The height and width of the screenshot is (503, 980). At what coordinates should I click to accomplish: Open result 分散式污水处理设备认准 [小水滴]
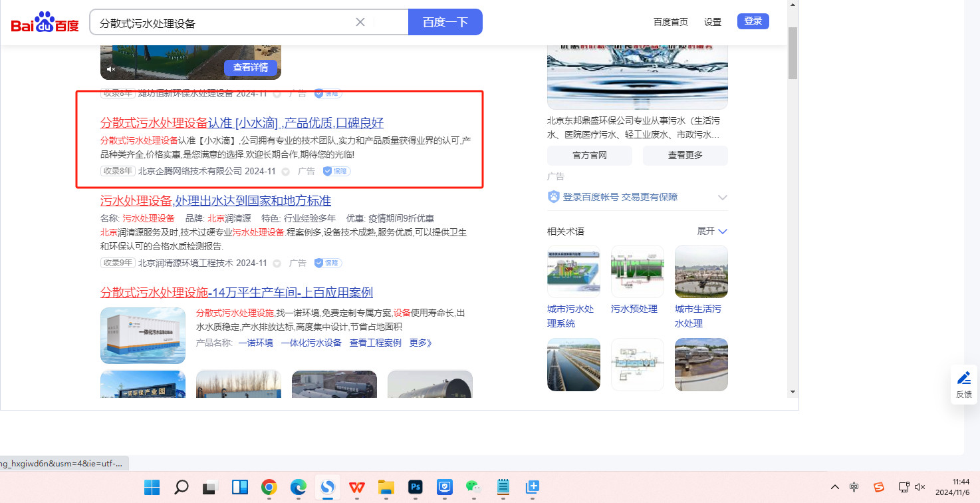242,123
